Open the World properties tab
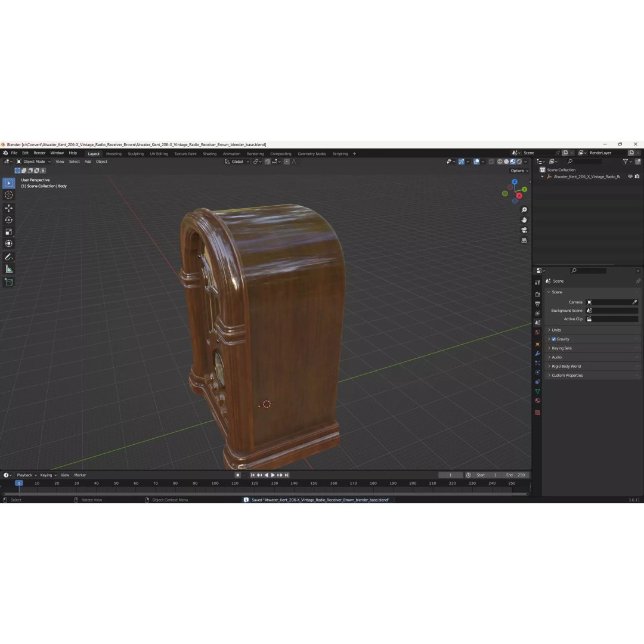Image resolution: width=644 pixels, height=644 pixels. point(537,332)
